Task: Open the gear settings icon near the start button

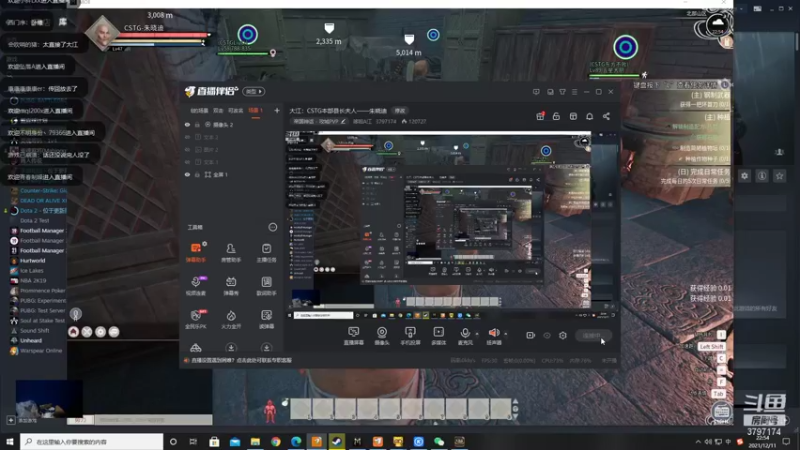Action: tap(563, 335)
